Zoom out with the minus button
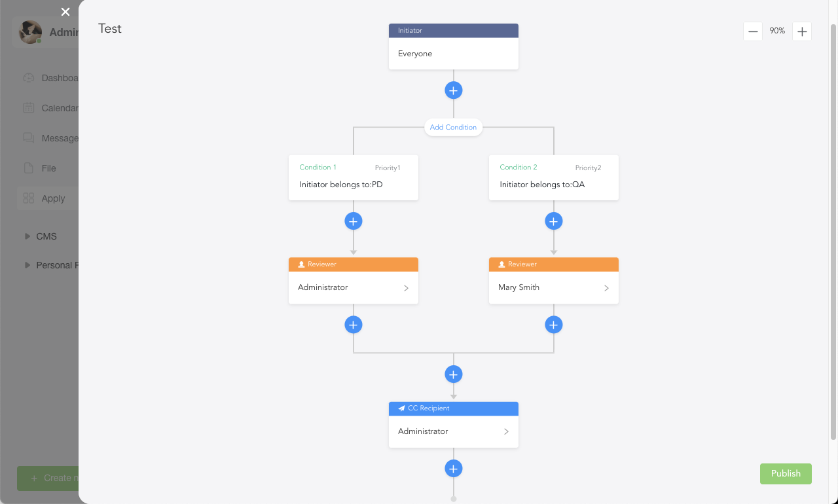This screenshot has height=504, width=838. 753,31
